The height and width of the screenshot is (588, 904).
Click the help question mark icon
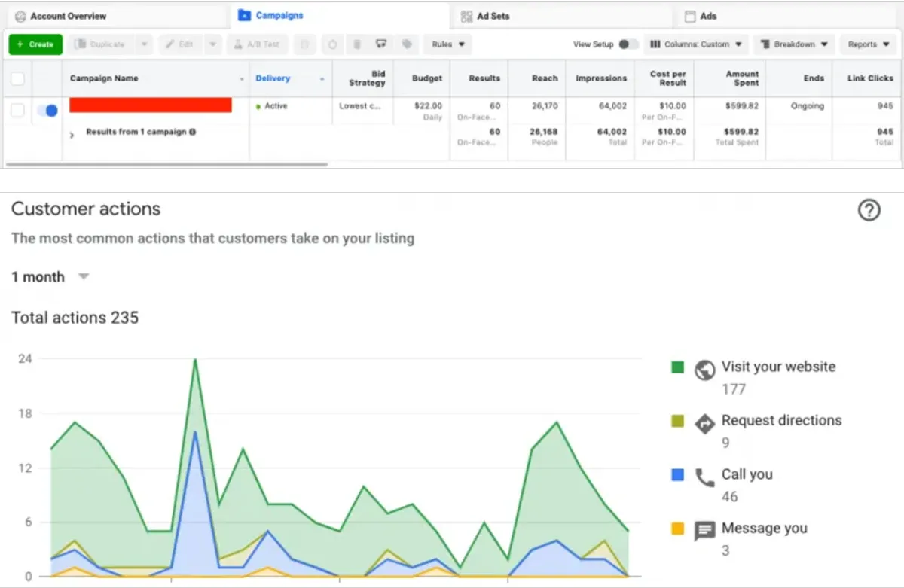pyautogui.click(x=869, y=211)
